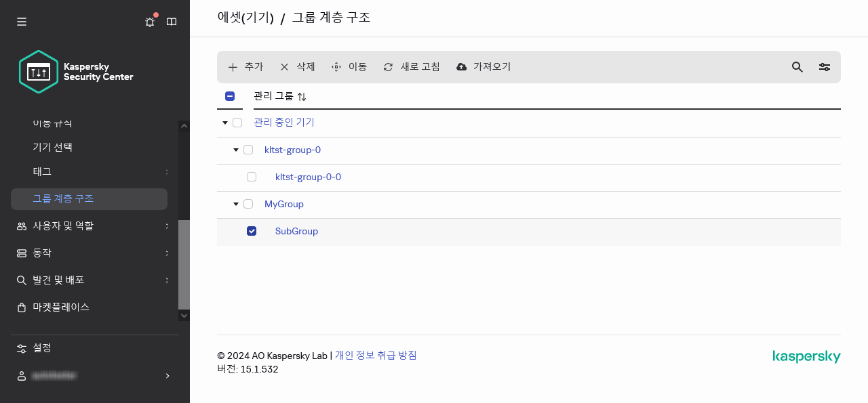Screen dimensions: 868x403
Task: Collapse the 관리 중인 기기 node
Action: coord(224,123)
